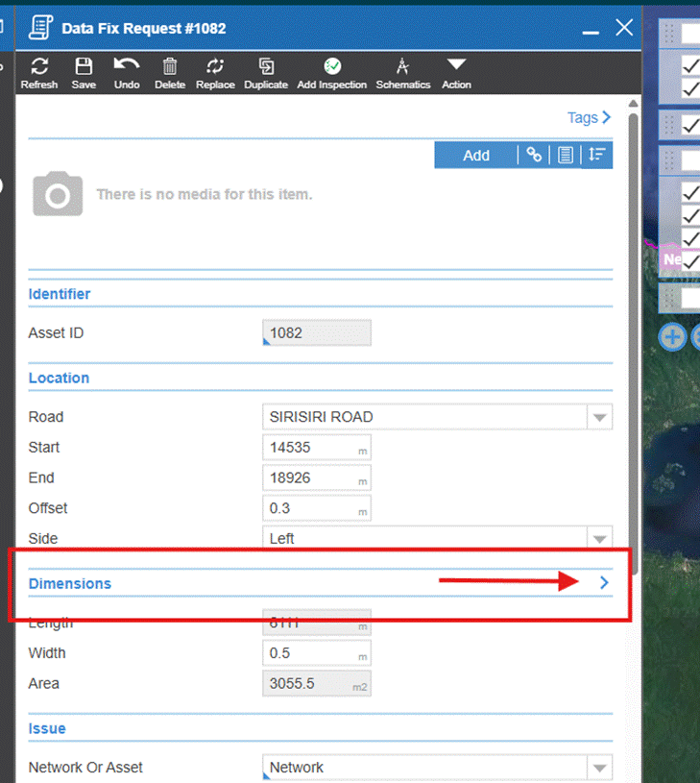The image size is (700, 783).
Task: Click the blue plus circle icon on map
Action: [x=672, y=337]
